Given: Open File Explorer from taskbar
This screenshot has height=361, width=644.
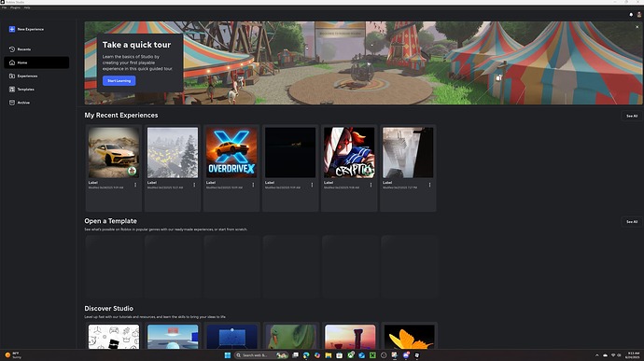Looking at the screenshot, I should pyautogui.click(x=329, y=355).
